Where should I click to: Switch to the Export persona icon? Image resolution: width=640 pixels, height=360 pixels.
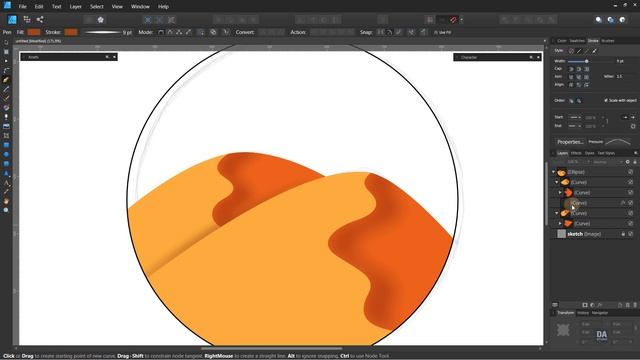(40, 19)
